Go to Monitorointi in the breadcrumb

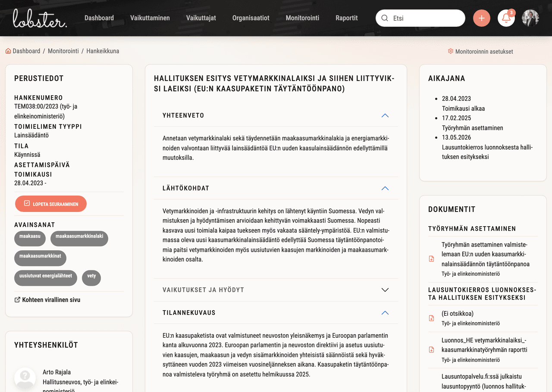tap(63, 51)
